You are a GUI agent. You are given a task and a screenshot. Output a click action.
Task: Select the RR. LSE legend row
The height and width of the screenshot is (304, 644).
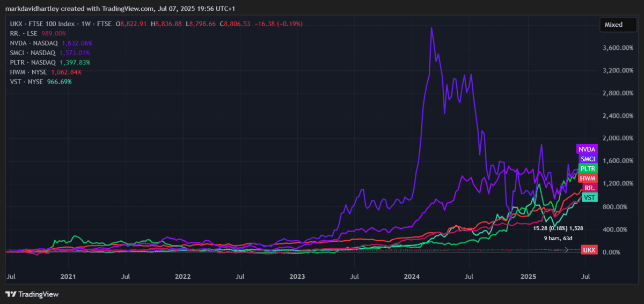click(38, 33)
